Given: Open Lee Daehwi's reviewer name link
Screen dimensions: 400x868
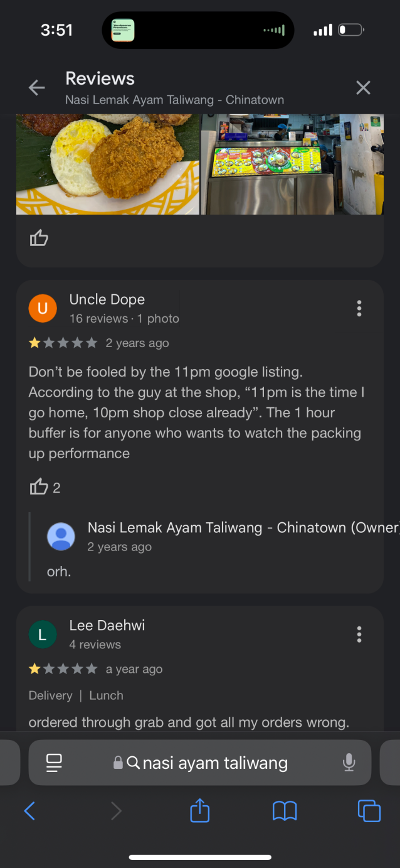Looking at the screenshot, I should [107, 625].
